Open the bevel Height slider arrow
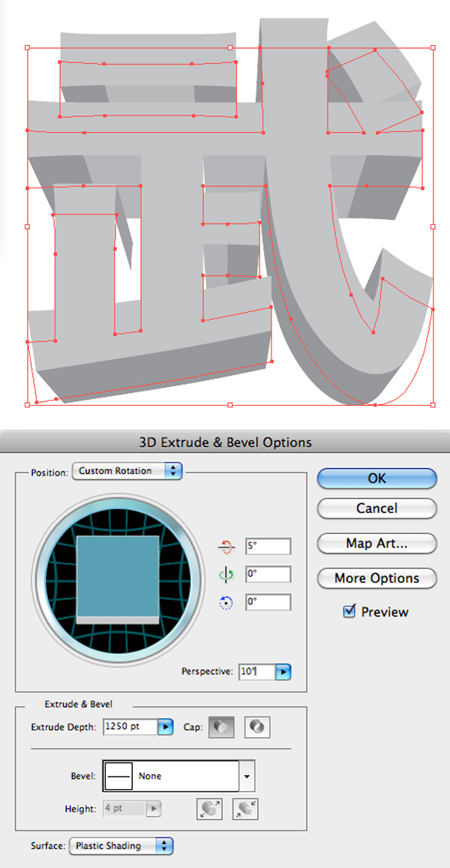The image size is (450, 868). 154,809
